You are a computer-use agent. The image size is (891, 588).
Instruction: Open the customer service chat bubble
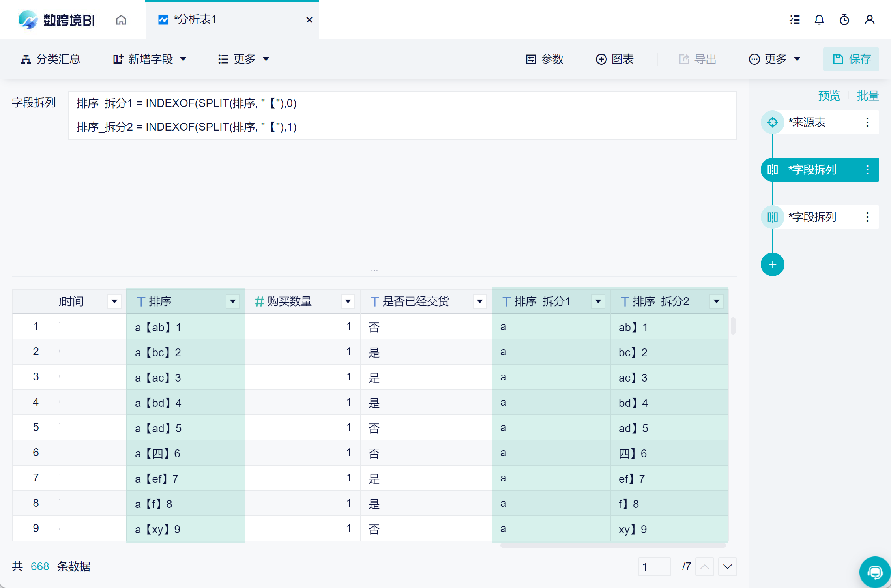(x=874, y=572)
